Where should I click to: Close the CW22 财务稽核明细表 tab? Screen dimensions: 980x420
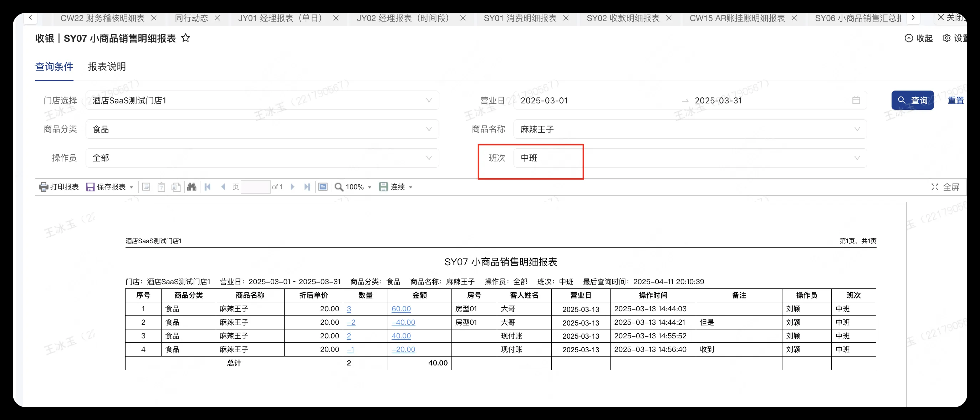coord(154,18)
